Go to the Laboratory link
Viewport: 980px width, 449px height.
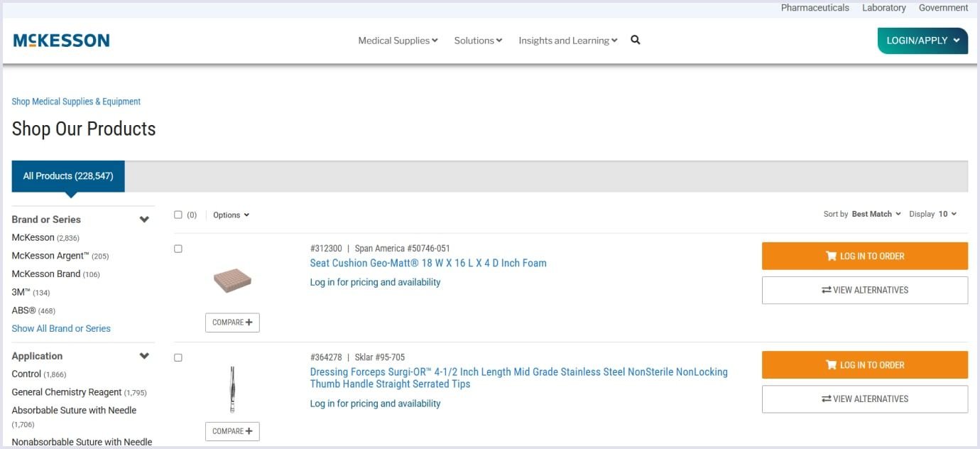(x=883, y=8)
